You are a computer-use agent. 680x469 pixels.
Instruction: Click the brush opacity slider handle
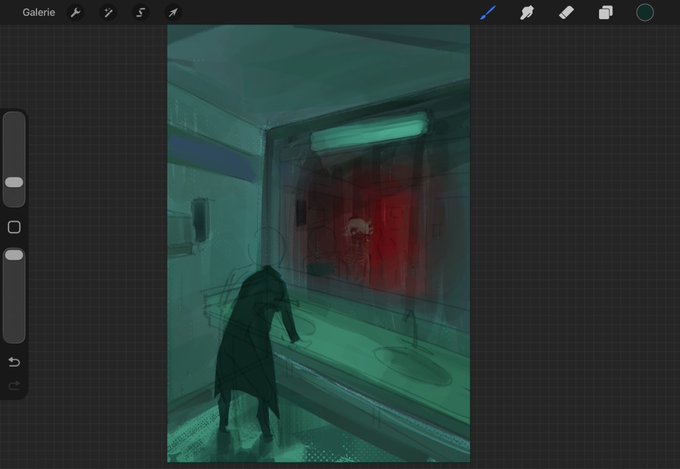(x=14, y=255)
